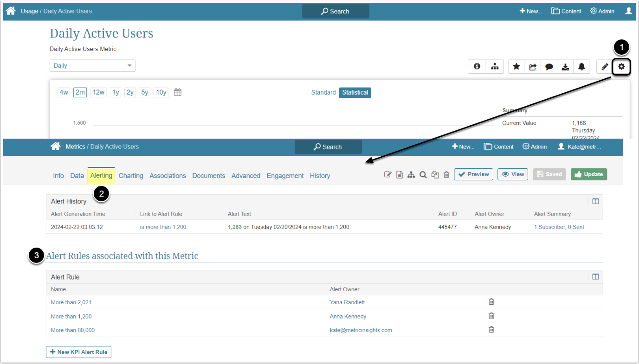Click the pencil edit icon beside the gear
The width and height of the screenshot is (639, 364).
(605, 67)
